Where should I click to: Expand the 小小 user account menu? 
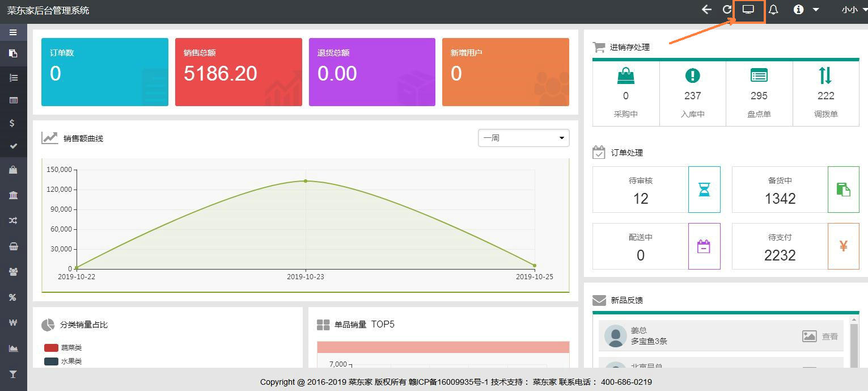[849, 10]
